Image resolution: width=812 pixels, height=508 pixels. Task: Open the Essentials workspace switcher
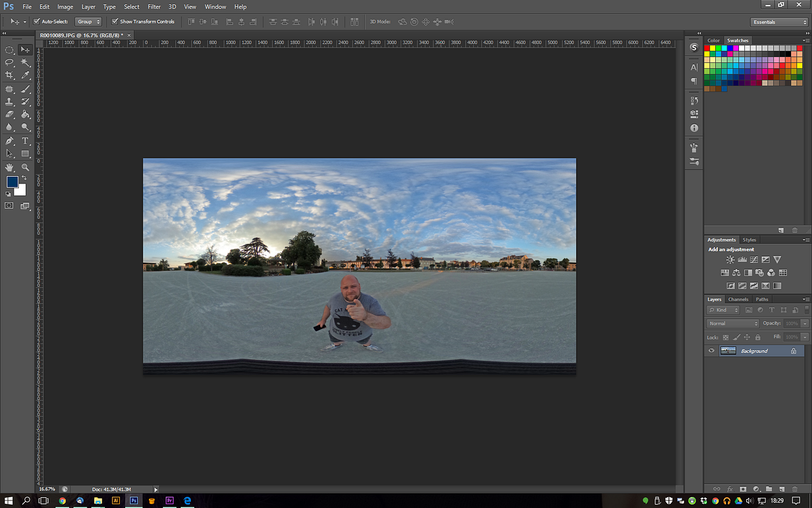778,21
